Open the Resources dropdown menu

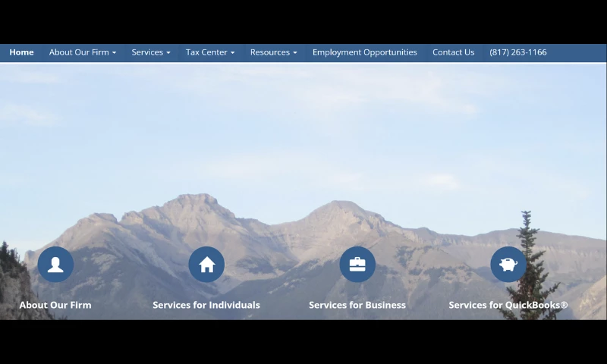(x=273, y=52)
